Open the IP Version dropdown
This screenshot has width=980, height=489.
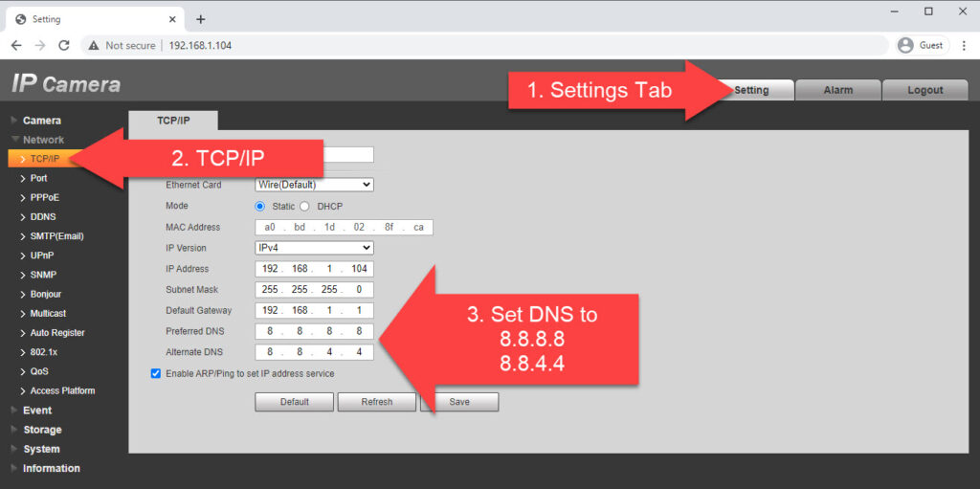314,248
